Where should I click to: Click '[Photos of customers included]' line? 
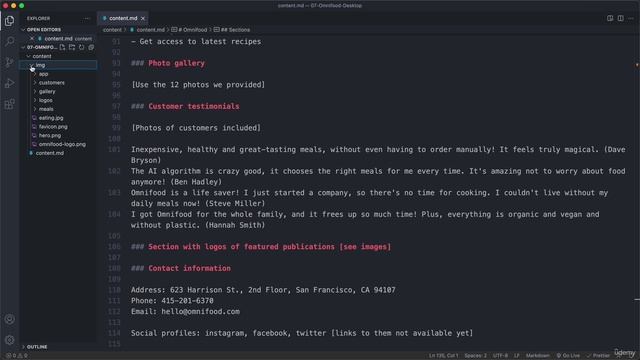click(196, 128)
